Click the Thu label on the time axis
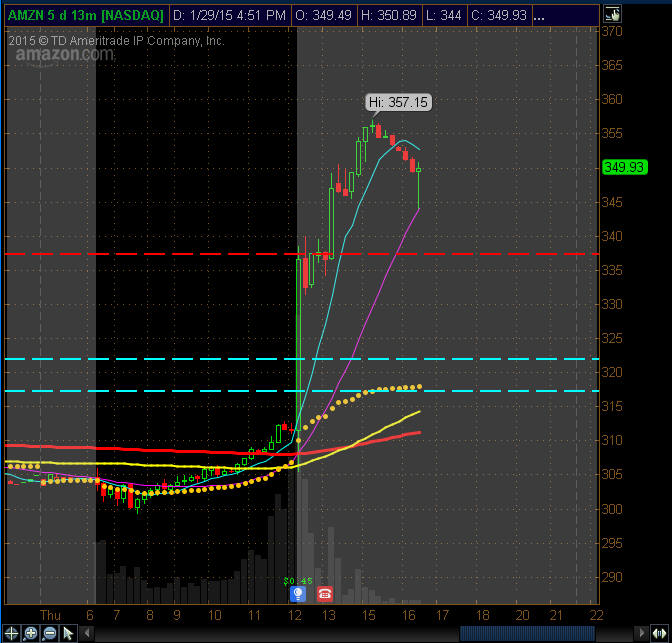The image size is (672, 643). click(x=51, y=614)
